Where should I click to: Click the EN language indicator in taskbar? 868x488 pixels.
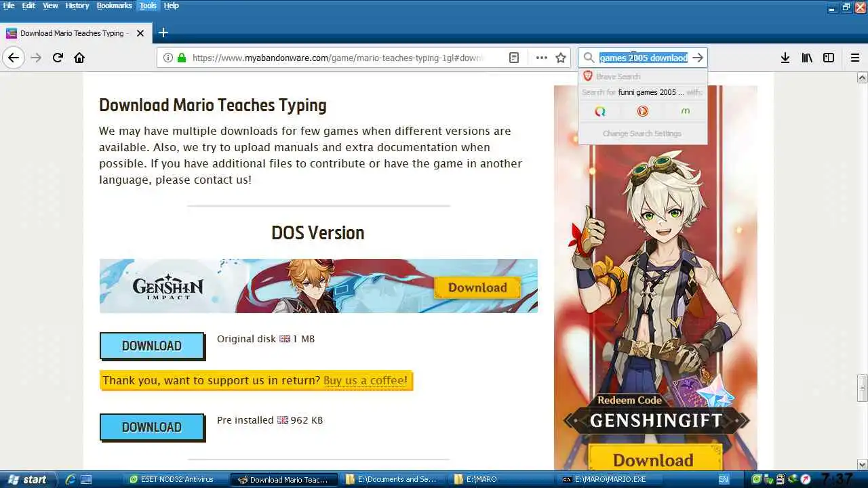point(724,479)
